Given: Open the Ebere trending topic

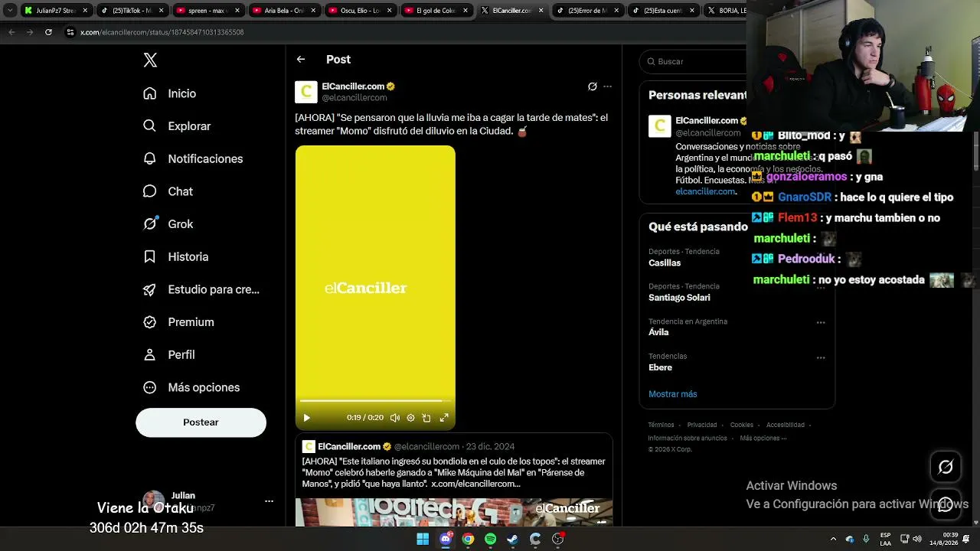Looking at the screenshot, I should pos(660,367).
